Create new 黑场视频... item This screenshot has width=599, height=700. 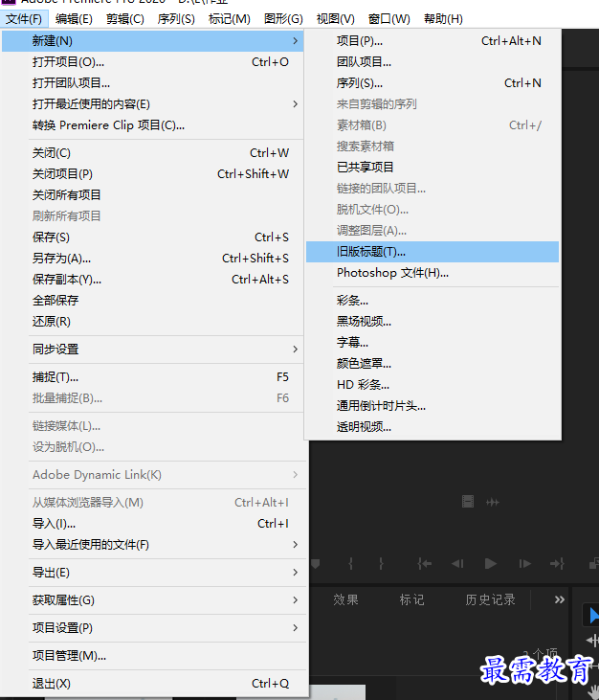(433, 322)
